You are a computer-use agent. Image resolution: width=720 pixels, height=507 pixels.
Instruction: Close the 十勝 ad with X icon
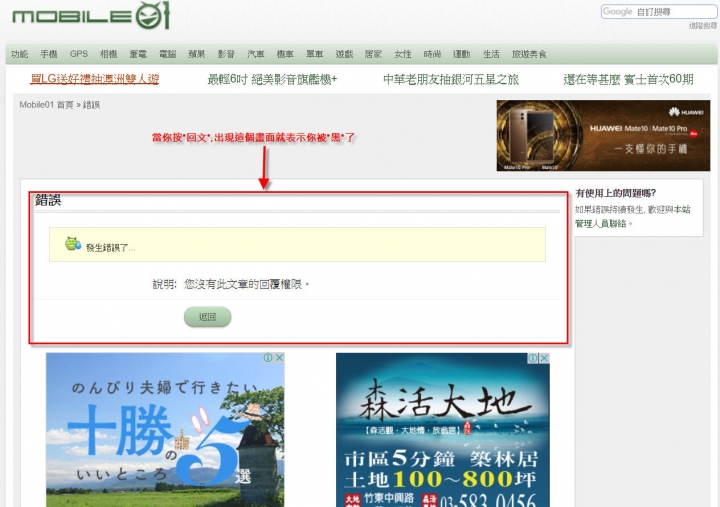coord(279,358)
